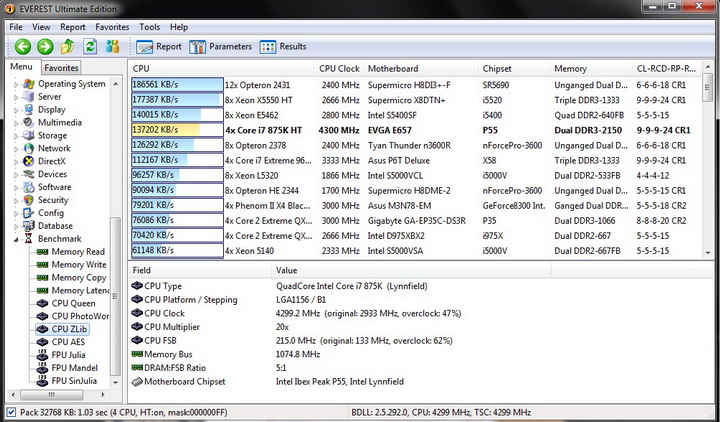Click the tree panel horizontal scrollbar
The width and height of the screenshot is (720, 422).
51,394
